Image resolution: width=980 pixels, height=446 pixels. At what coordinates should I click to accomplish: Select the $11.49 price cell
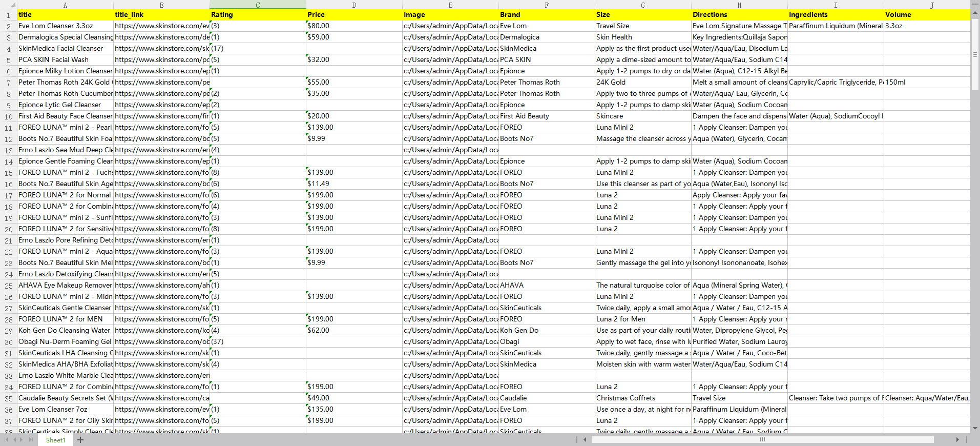pyautogui.click(x=354, y=184)
